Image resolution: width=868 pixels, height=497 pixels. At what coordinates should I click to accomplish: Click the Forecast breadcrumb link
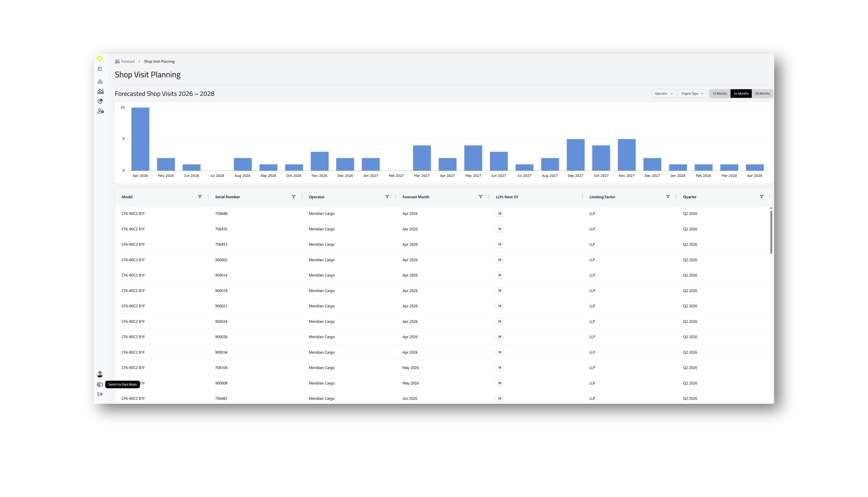(128, 62)
